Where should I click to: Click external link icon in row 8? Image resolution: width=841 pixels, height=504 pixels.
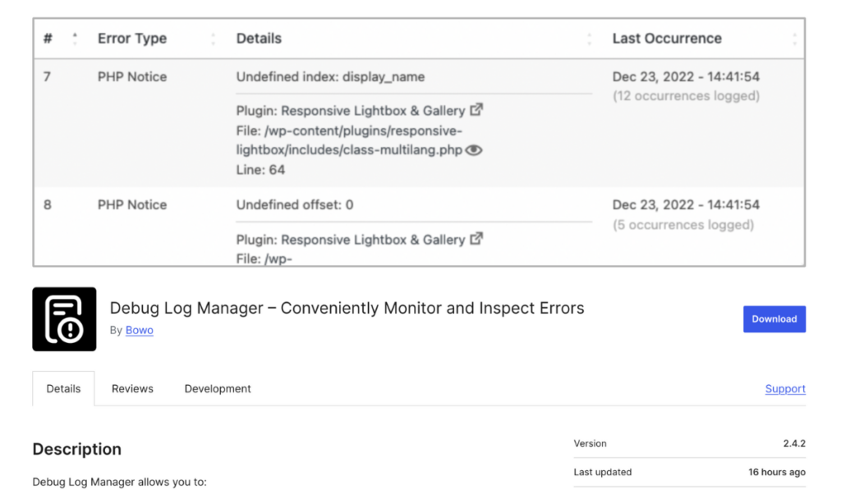(x=475, y=238)
